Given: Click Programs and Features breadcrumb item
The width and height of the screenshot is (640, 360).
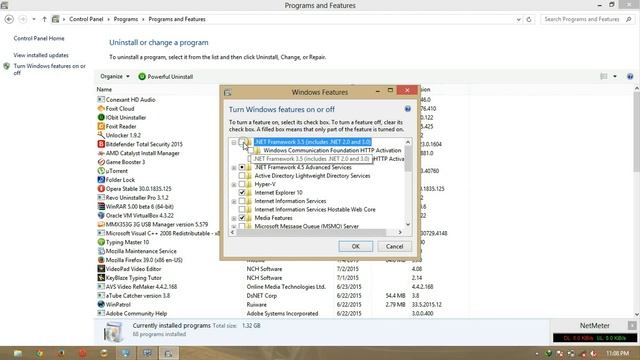Looking at the screenshot, I should (177, 19).
